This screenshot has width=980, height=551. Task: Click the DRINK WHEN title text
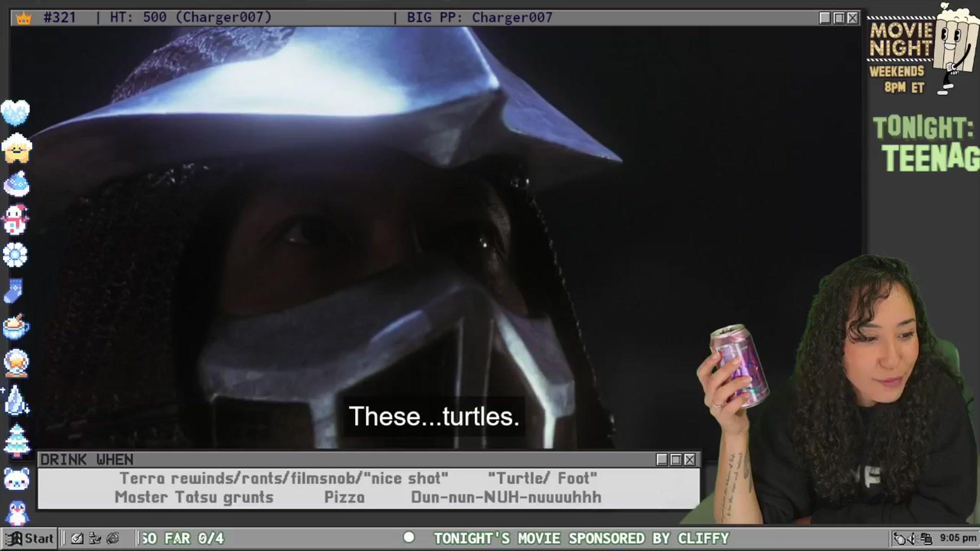coord(87,460)
